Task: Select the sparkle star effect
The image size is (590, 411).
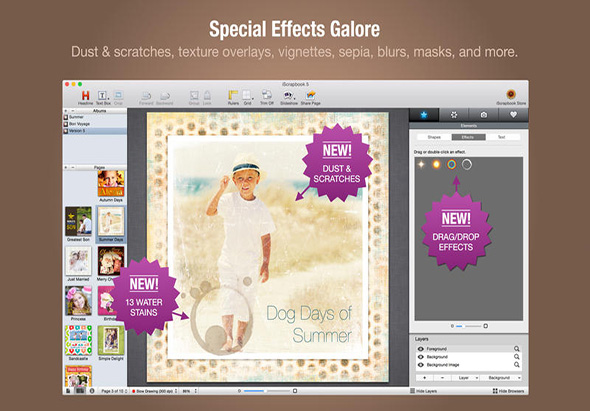Action: 421,164
